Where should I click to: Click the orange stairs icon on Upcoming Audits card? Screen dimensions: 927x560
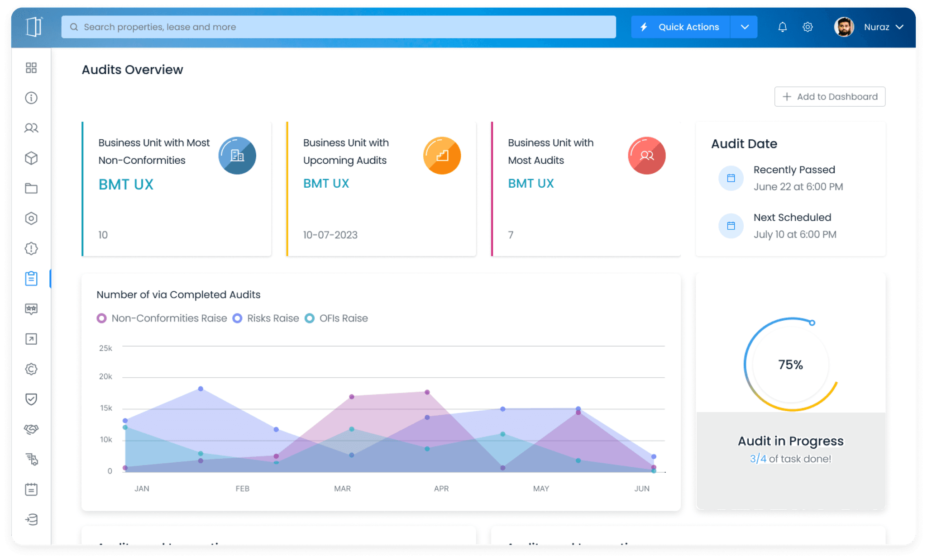point(442,156)
